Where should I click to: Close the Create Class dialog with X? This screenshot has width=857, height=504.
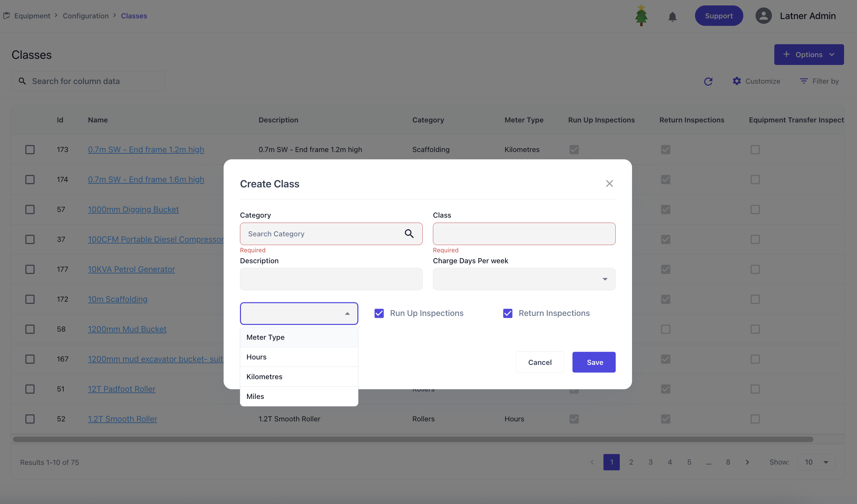coord(609,184)
